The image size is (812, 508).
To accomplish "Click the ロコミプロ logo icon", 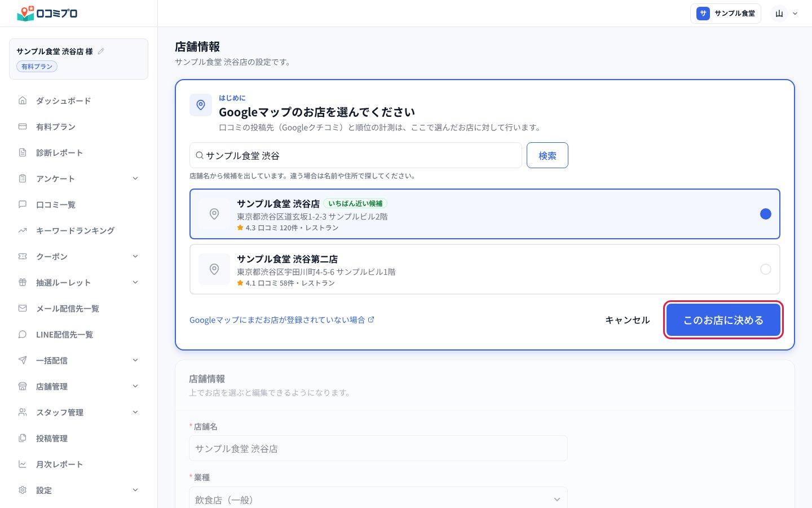I will [x=25, y=14].
